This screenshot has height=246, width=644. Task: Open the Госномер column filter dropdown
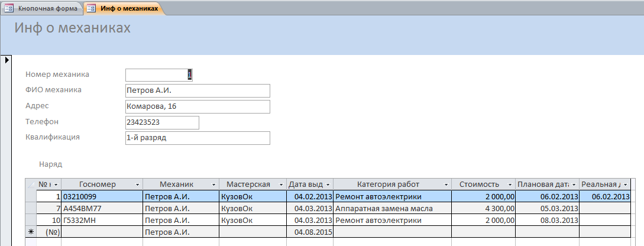pos(138,185)
